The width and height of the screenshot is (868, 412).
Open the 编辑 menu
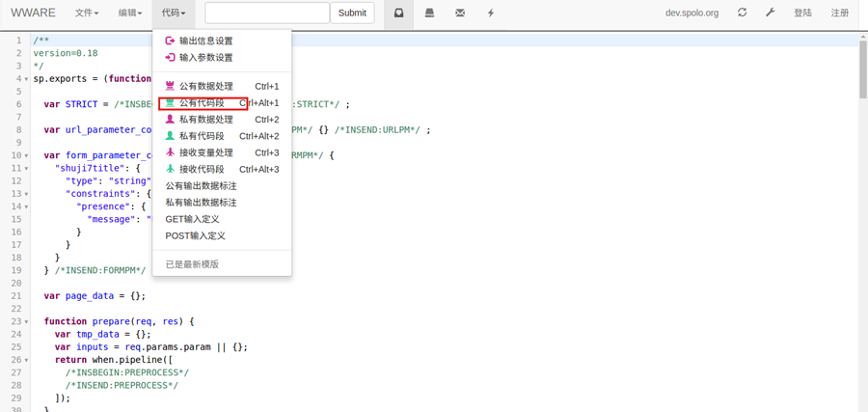(130, 13)
